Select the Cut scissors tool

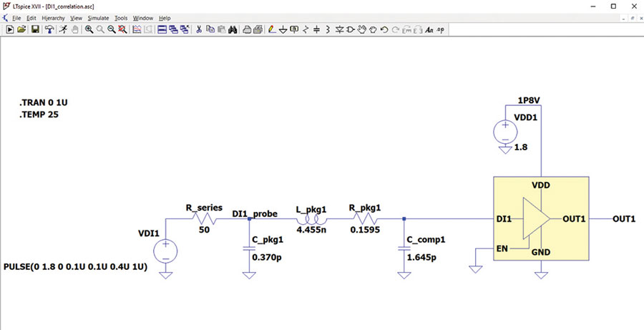pos(199,29)
